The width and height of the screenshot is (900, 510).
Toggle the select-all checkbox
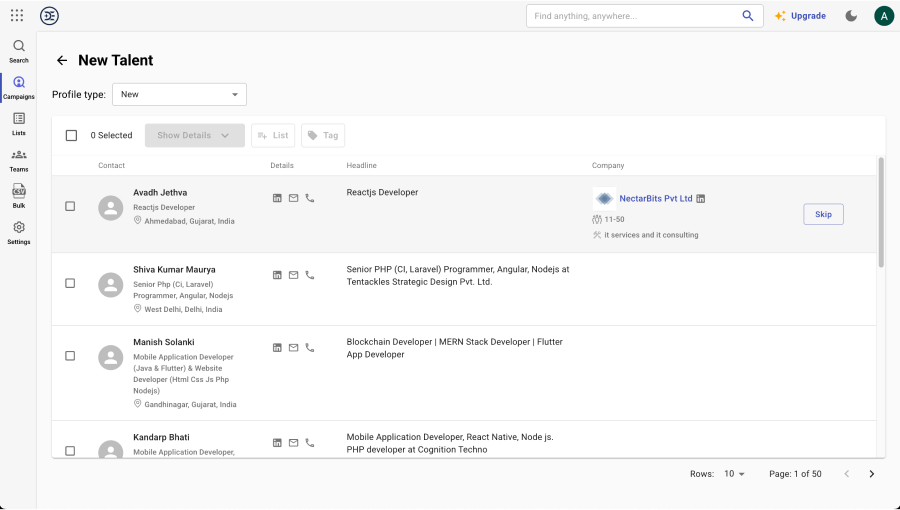point(71,135)
